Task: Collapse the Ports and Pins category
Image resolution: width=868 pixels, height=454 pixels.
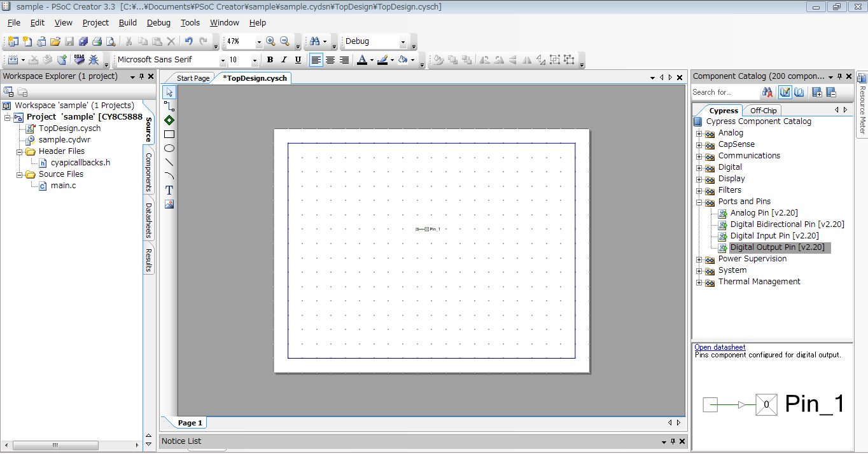Action: [699, 202]
